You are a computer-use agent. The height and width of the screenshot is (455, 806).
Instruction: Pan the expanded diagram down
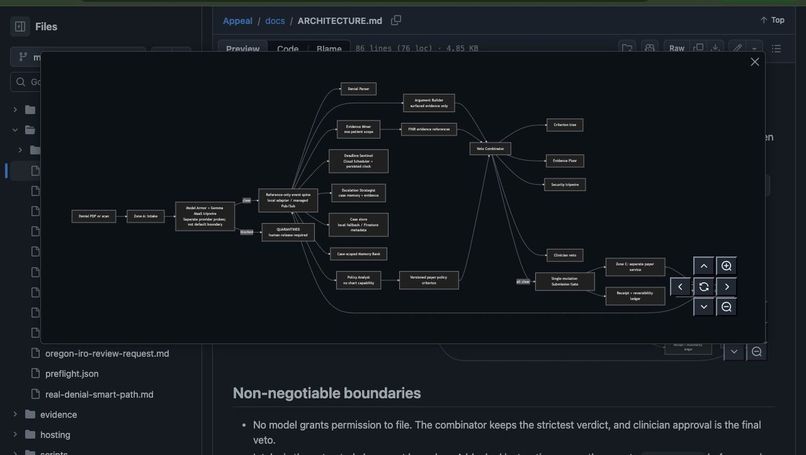click(704, 307)
